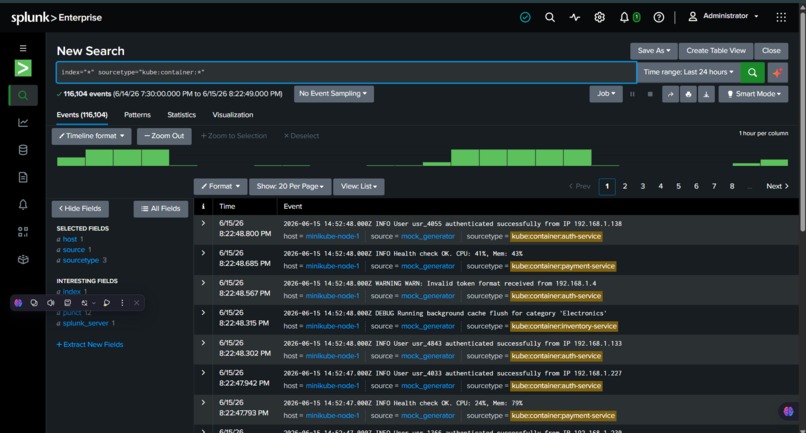Image resolution: width=806 pixels, height=433 pixels.
Task: Open the Save As dropdown
Action: pyautogui.click(x=654, y=51)
